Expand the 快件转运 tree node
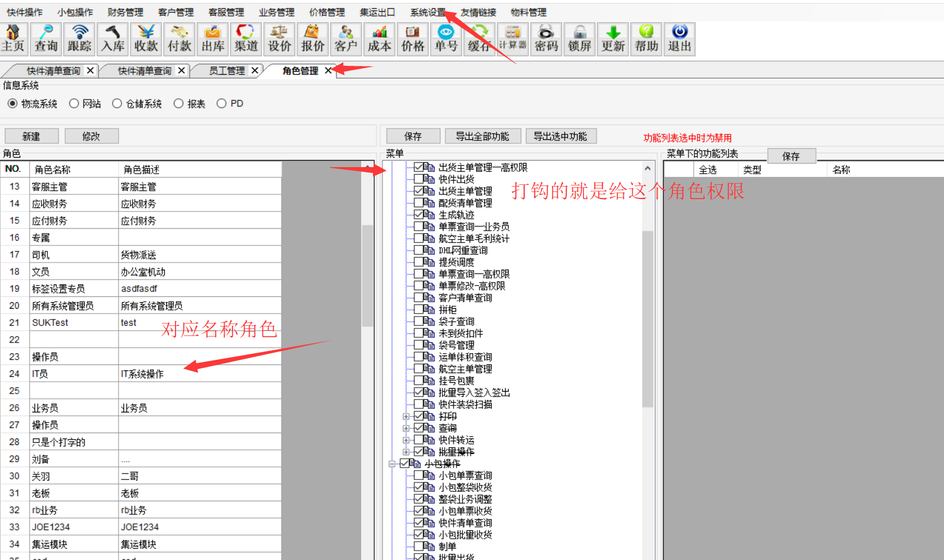The height and width of the screenshot is (560, 944). click(x=406, y=440)
